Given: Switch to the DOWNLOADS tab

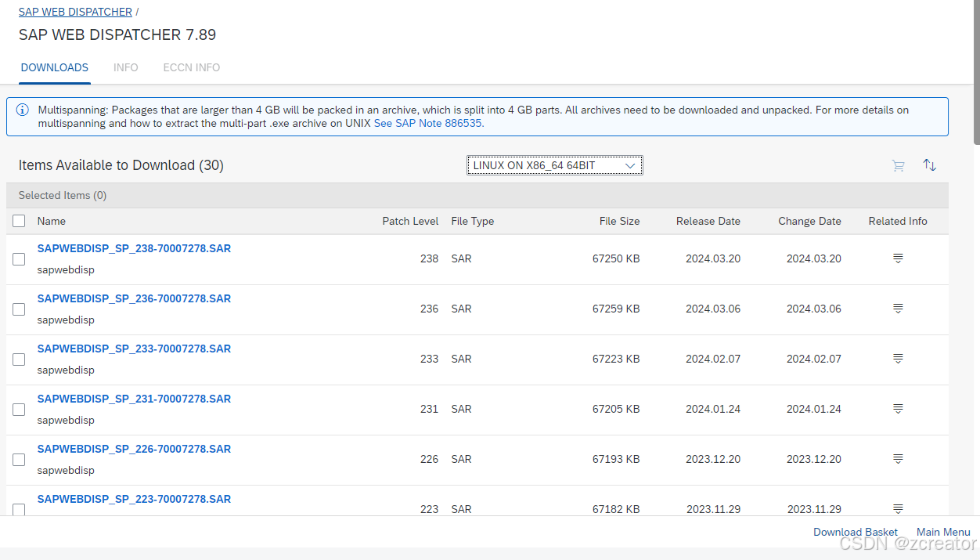Looking at the screenshot, I should click(55, 67).
